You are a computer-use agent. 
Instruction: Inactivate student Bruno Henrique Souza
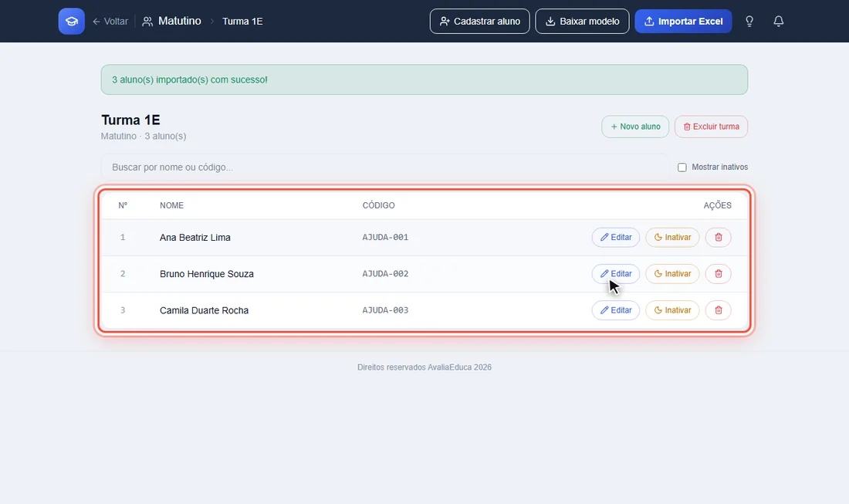click(x=672, y=274)
